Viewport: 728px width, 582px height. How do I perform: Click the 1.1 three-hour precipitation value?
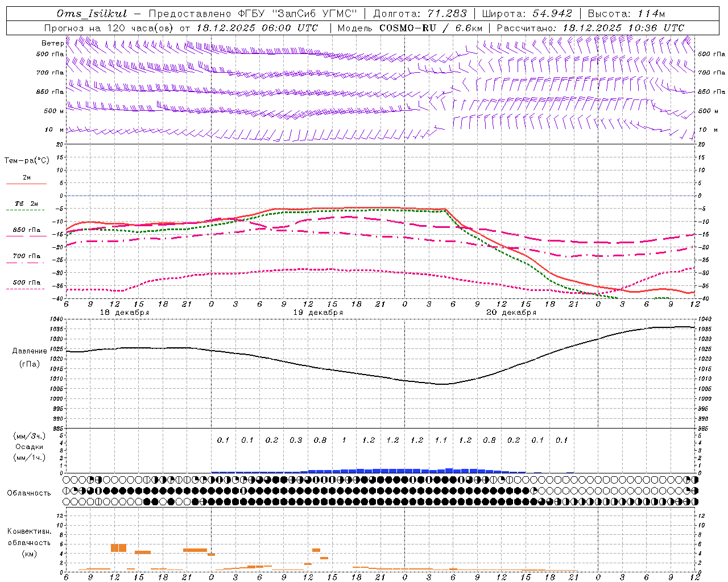[441, 440]
